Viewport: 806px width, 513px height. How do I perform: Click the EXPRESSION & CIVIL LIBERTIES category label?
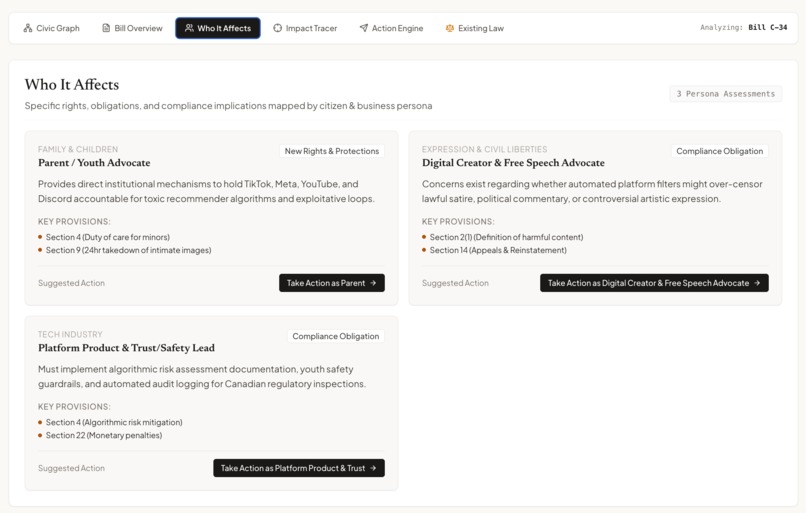(485, 149)
